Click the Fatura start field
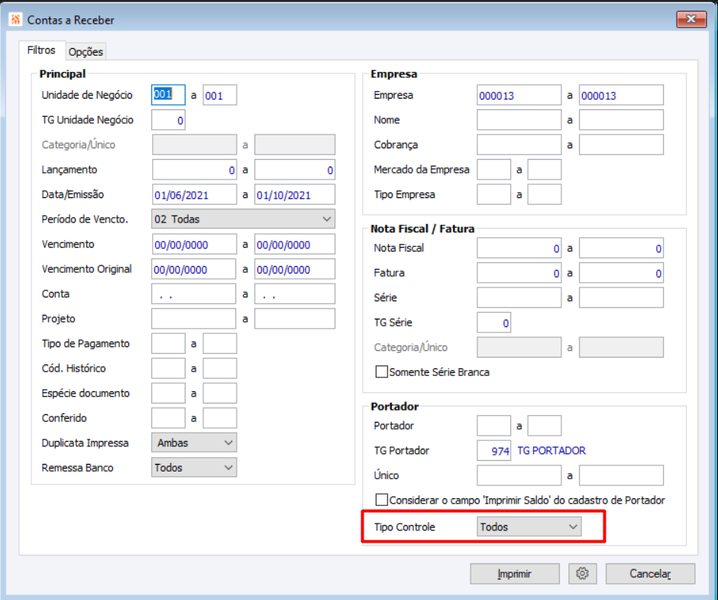 pos(519,273)
